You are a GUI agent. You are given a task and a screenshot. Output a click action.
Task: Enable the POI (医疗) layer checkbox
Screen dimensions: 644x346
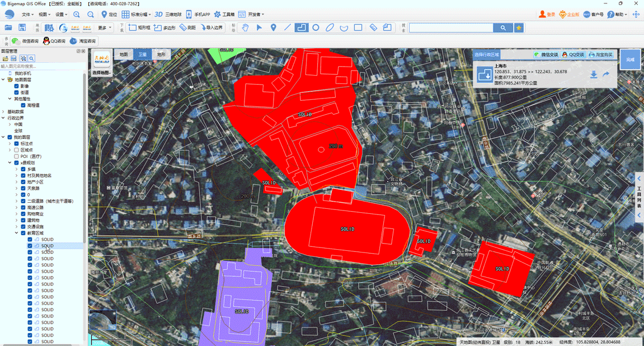click(16, 157)
